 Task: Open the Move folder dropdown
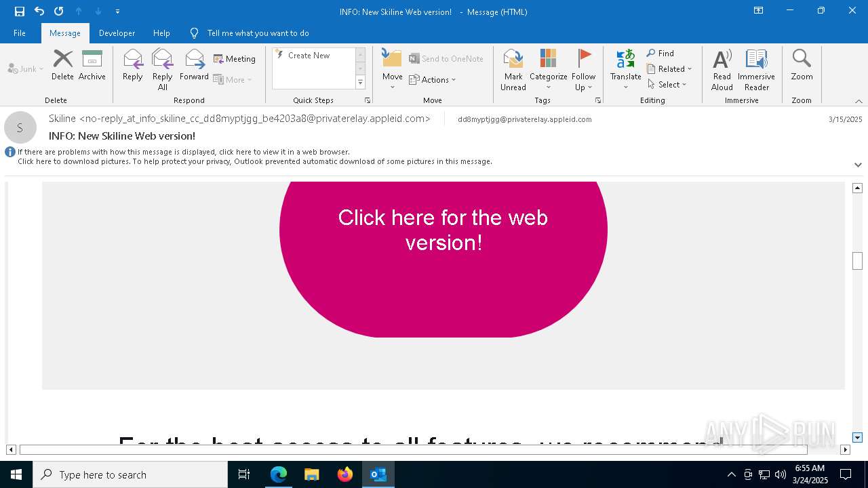(x=392, y=70)
